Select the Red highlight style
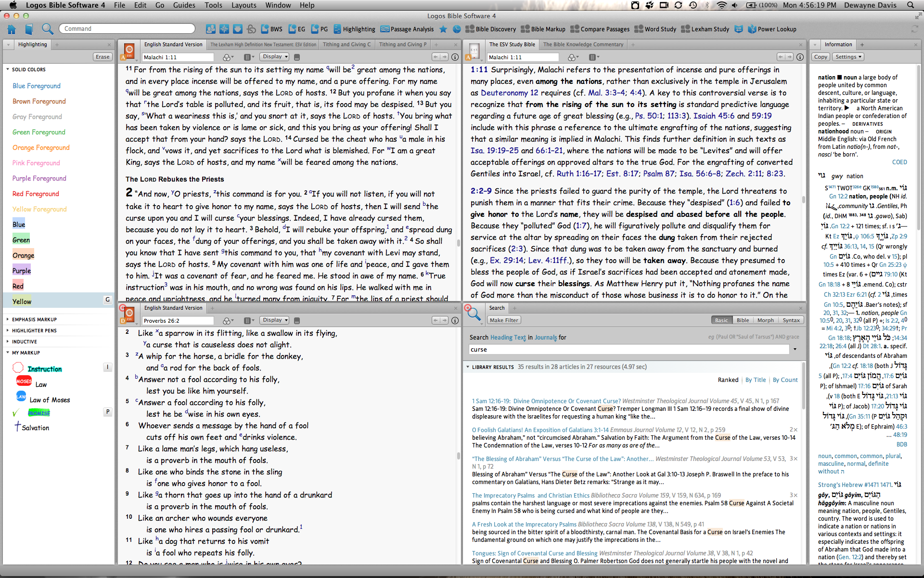This screenshot has width=924, height=578. tap(18, 286)
